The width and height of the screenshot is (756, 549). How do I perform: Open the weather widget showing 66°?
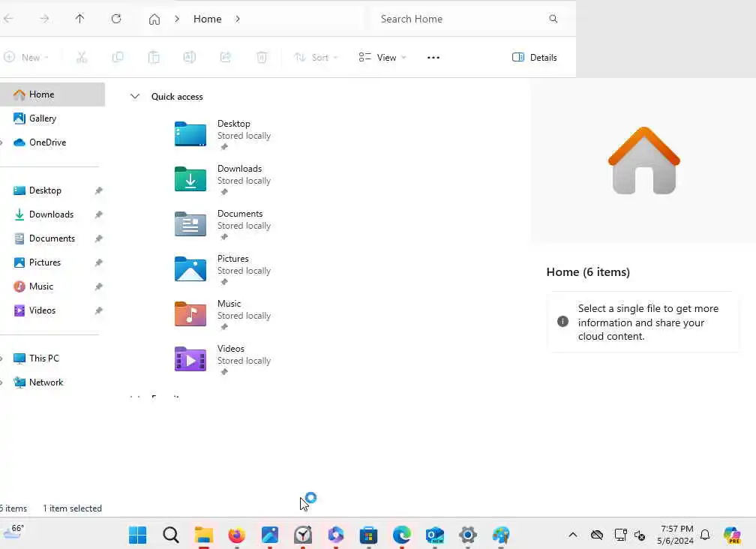(13, 531)
